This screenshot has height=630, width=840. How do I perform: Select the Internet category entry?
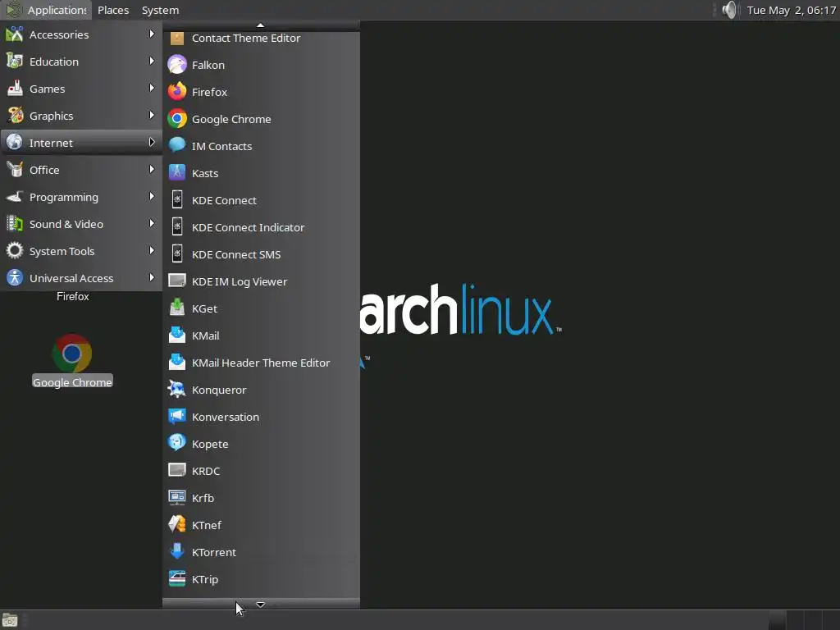coord(81,143)
